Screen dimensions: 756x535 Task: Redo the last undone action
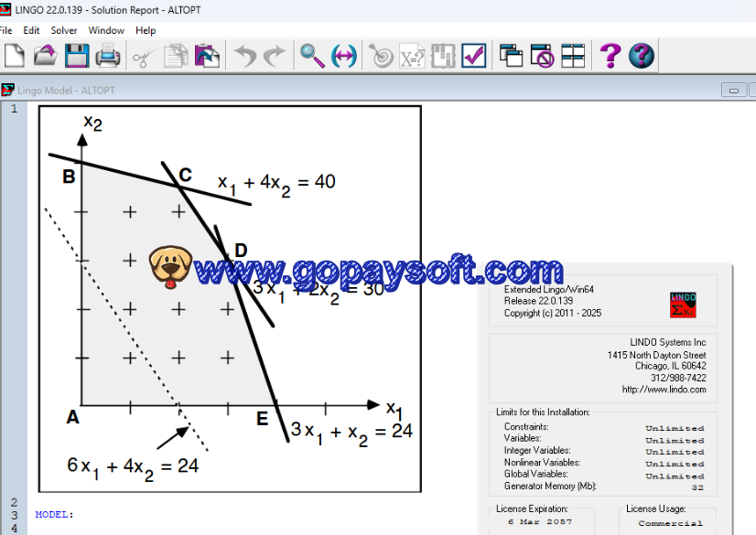pos(275,56)
